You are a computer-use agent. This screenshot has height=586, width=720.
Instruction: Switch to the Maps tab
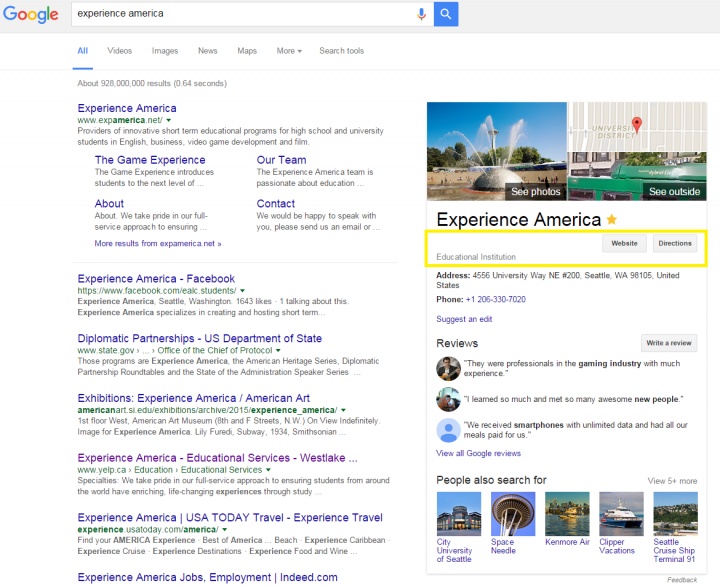[x=247, y=51]
